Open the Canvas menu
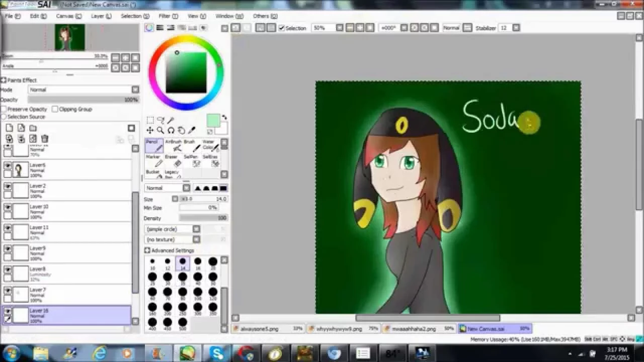 click(68, 16)
